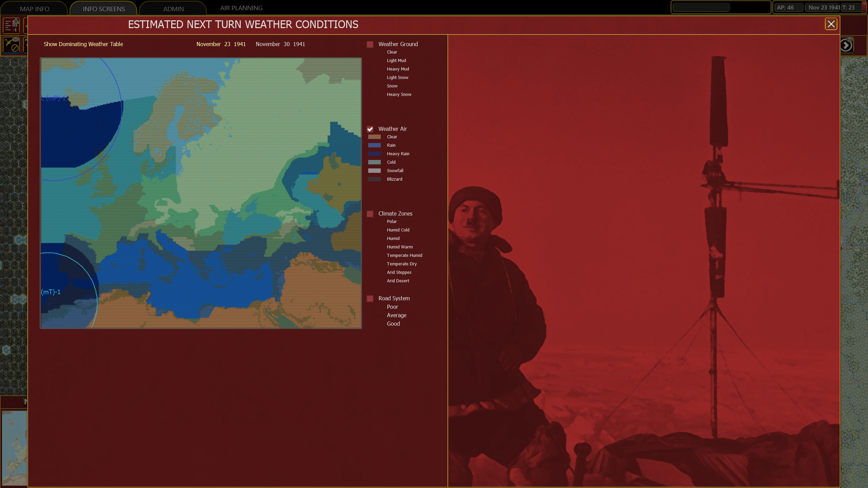Click the air doctrine list icon
868x488 pixels.
[x=11, y=25]
